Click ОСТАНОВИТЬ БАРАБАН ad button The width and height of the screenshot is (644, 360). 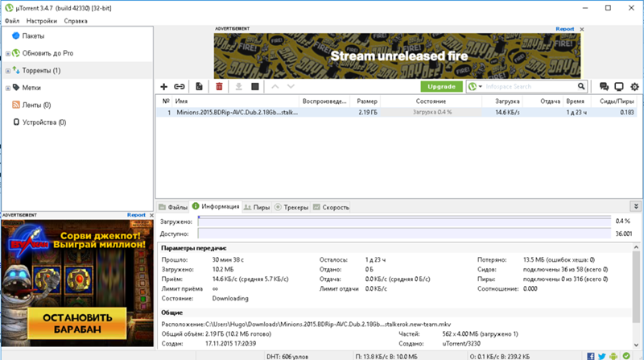[77, 324]
